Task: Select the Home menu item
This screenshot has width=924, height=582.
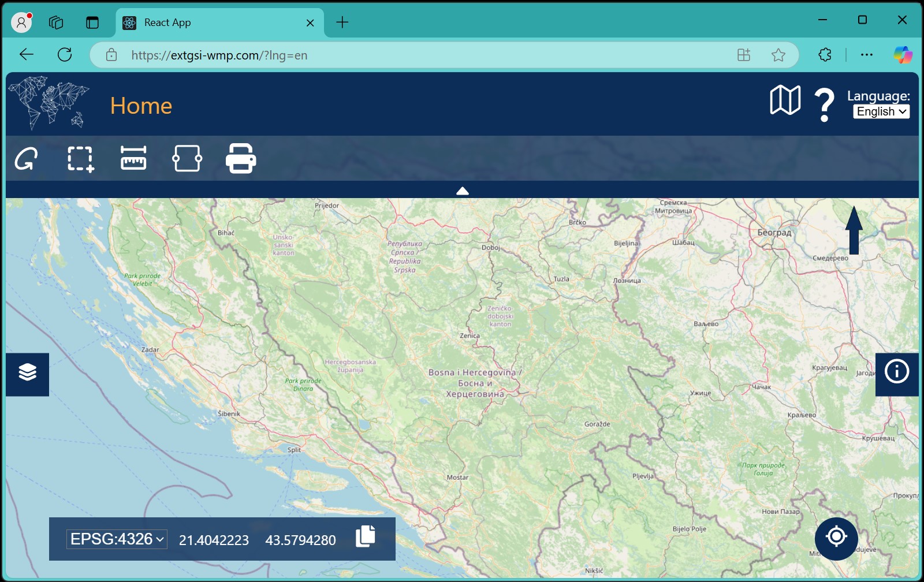Action: click(141, 106)
